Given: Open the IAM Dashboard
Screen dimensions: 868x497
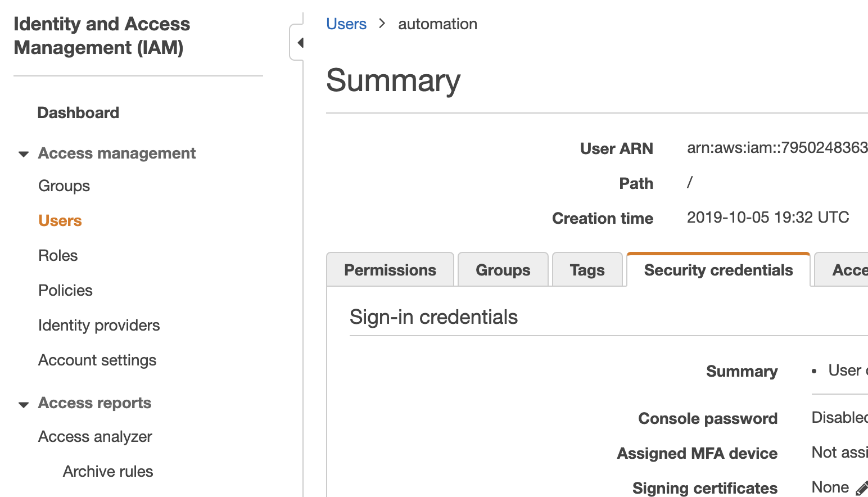Looking at the screenshot, I should point(78,112).
